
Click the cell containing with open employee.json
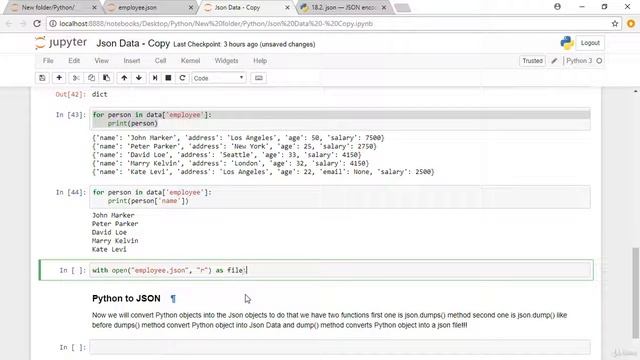click(340, 270)
